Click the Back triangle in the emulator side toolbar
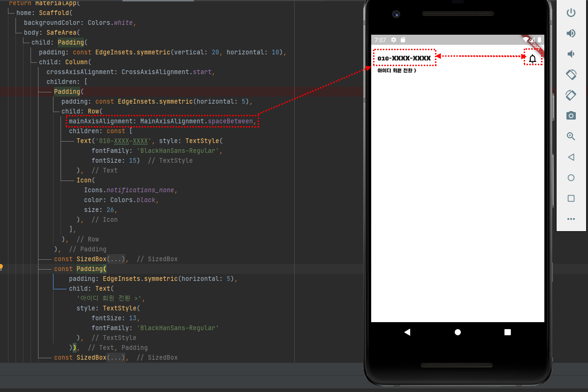588x392 pixels. click(x=571, y=157)
